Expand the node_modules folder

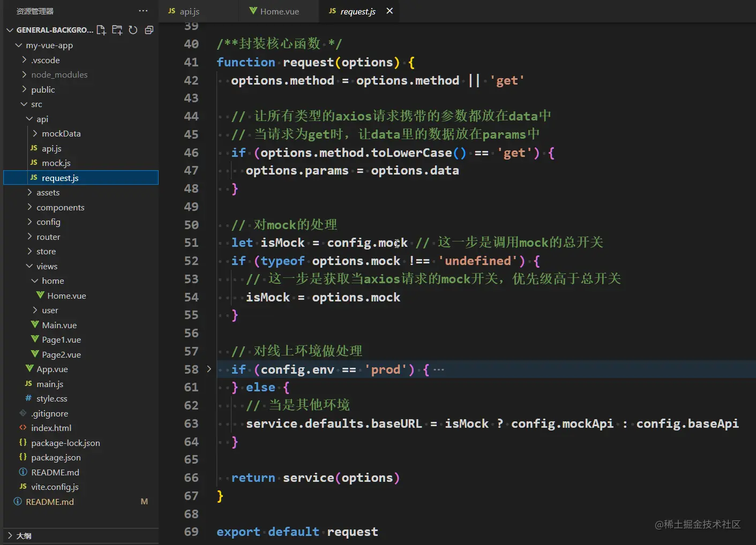pos(59,75)
